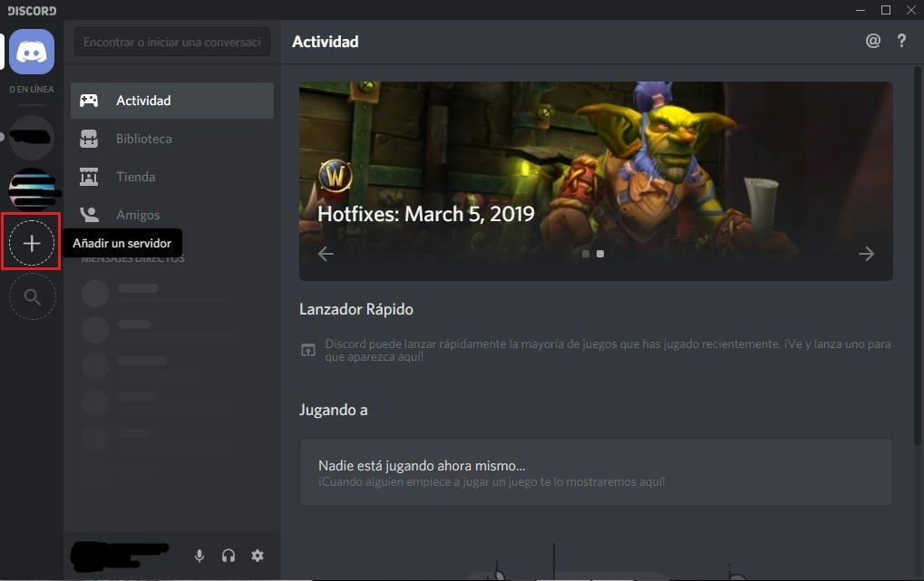Select the Actividad tab
924x581 pixels.
tap(172, 101)
